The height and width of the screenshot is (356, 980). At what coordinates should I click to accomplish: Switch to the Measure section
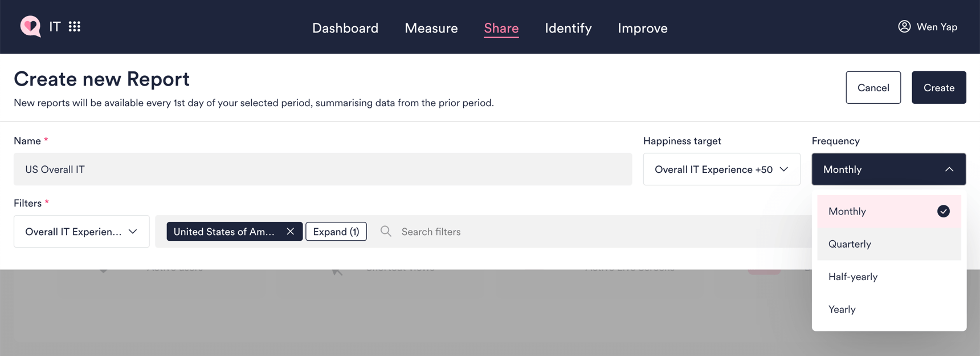pyautogui.click(x=431, y=27)
